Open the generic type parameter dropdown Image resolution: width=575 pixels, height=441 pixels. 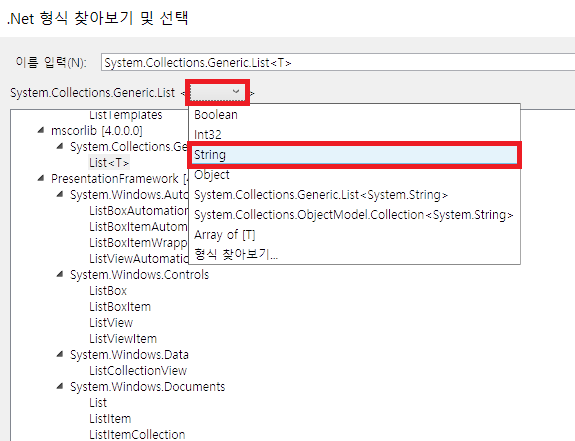tap(217, 92)
